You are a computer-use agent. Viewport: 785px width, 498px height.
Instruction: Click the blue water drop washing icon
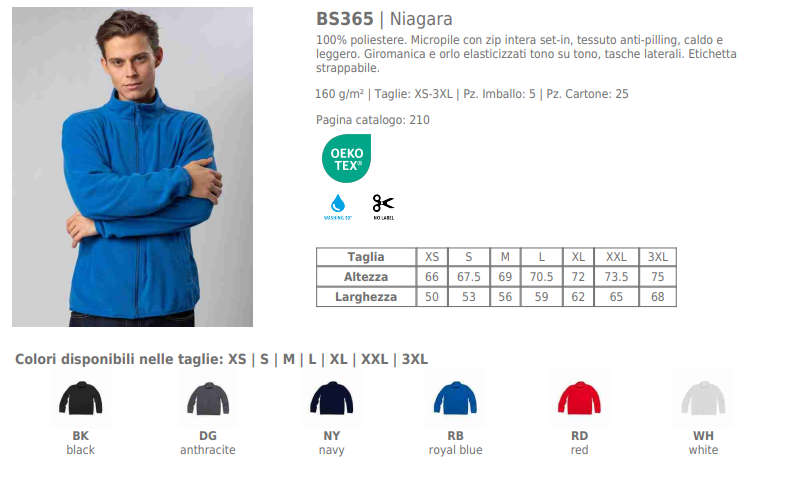coord(338,207)
